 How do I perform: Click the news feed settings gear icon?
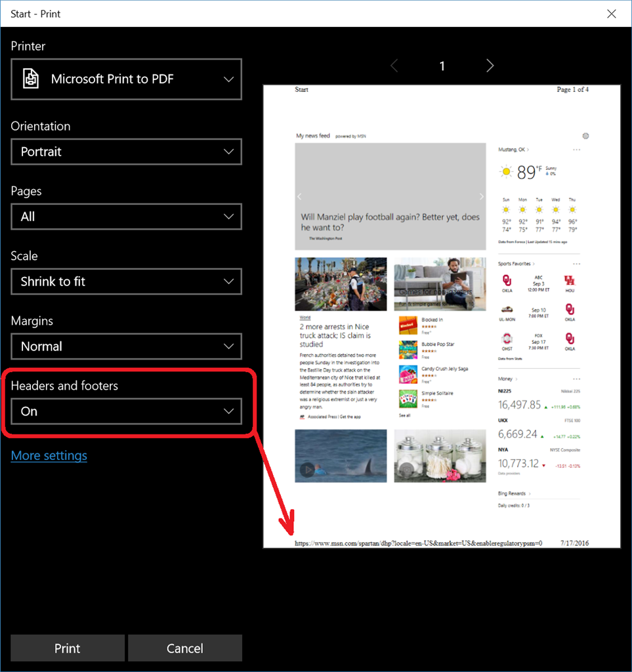[585, 136]
